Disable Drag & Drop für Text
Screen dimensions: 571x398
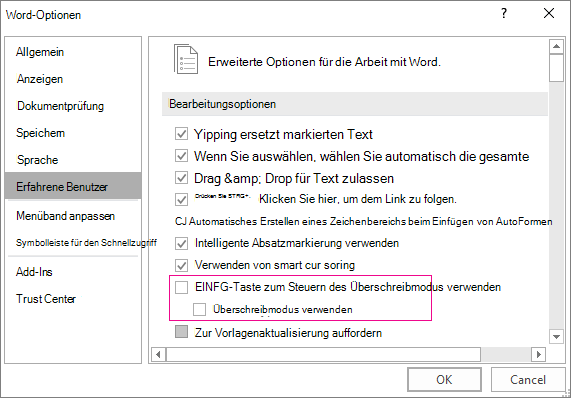coord(181,178)
